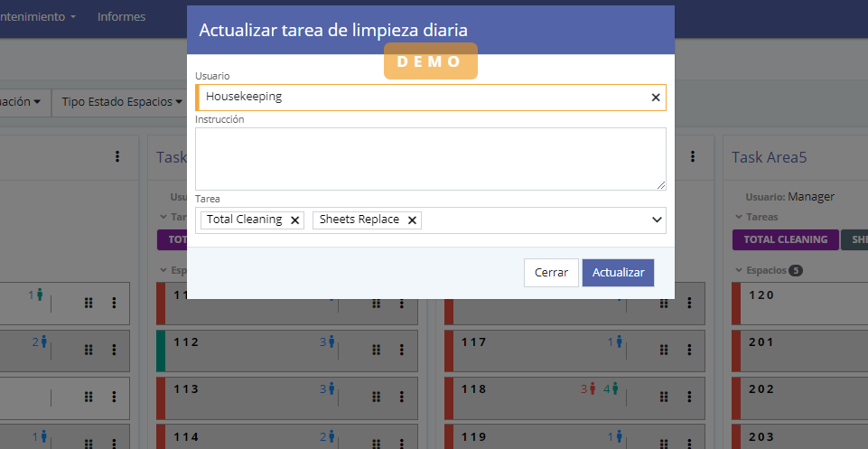Viewport: 868px width, 449px height.
Task: Remove the Sheets Replace tag
Action: click(412, 220)
